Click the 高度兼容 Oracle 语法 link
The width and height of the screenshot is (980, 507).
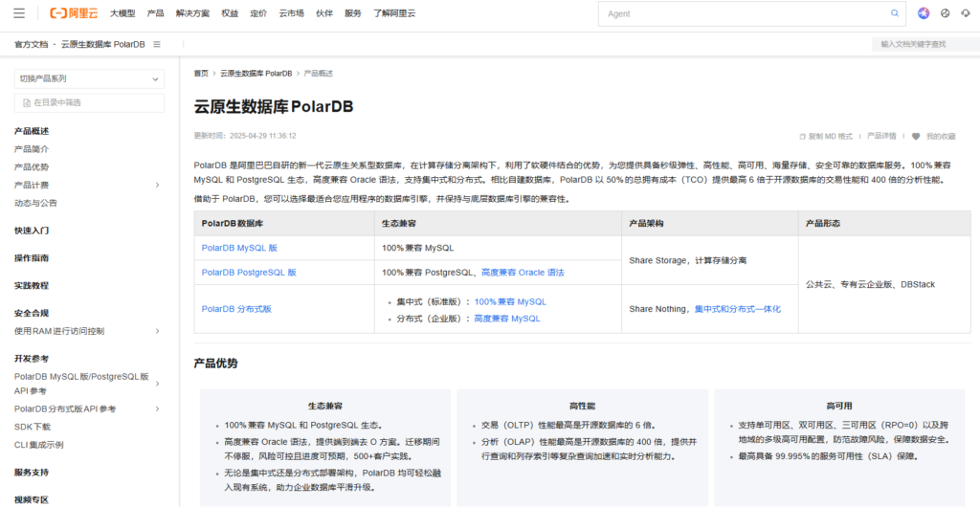(523, 273)
